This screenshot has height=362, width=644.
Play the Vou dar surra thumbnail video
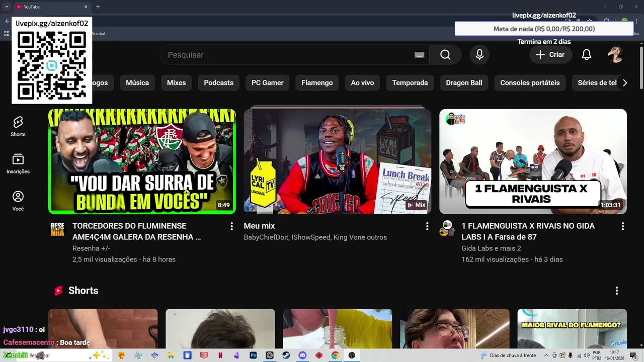click(x=142, y=161)
